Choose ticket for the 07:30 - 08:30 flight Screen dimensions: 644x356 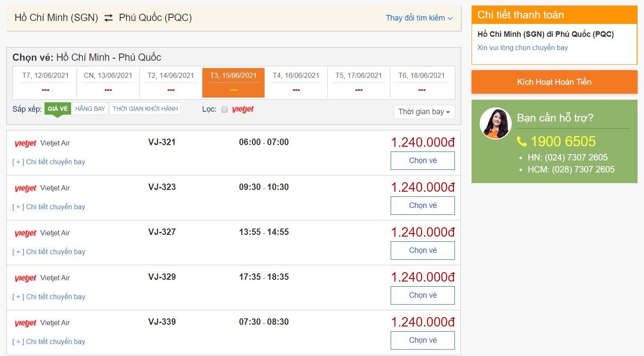tap(423, 340)
